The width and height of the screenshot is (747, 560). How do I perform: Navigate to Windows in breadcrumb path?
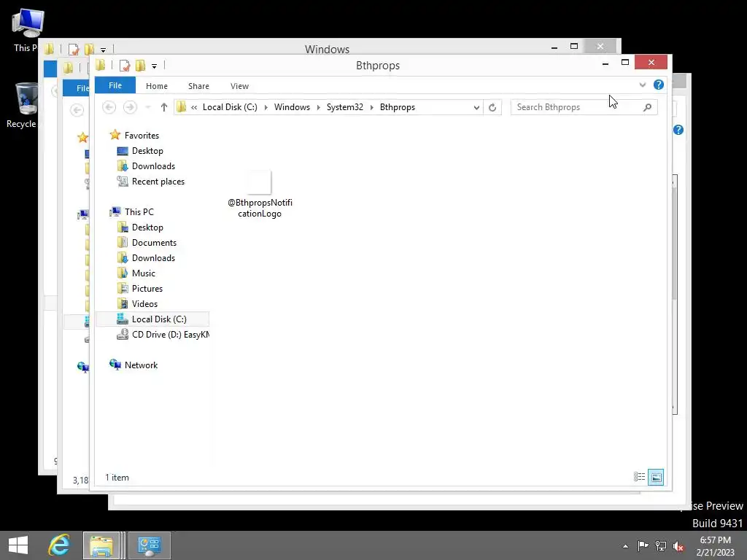[x=292, y=107]
